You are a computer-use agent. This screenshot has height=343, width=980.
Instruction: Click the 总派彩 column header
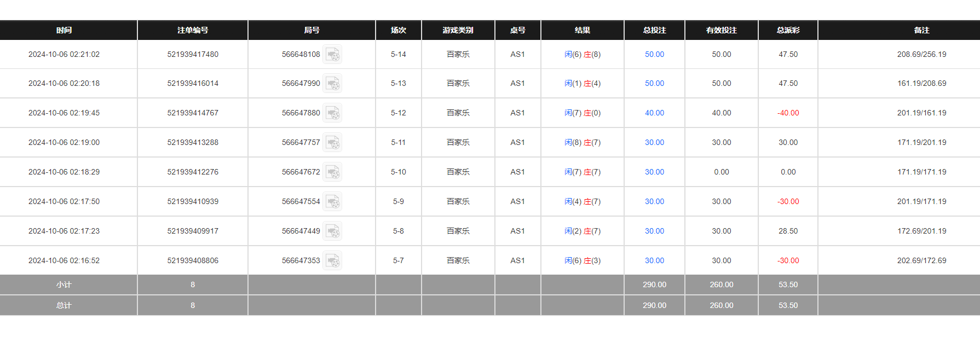(788, 30)
